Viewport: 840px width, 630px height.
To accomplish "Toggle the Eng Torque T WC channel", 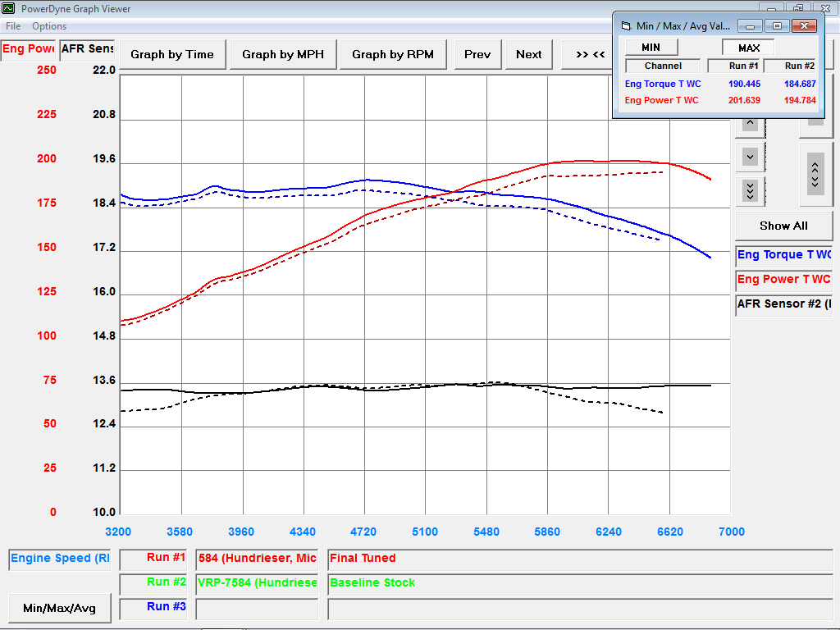I will [783, 255].
